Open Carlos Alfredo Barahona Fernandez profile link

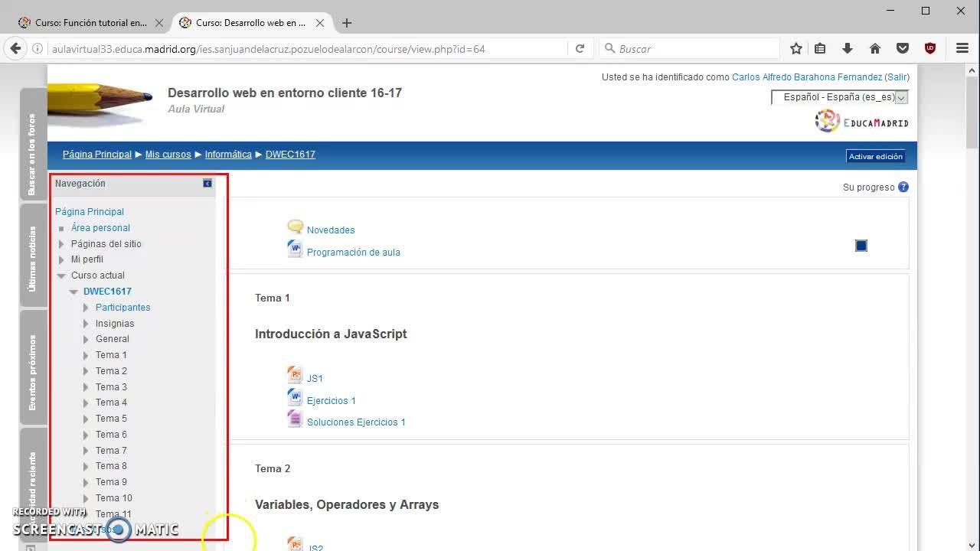point(807,77)
